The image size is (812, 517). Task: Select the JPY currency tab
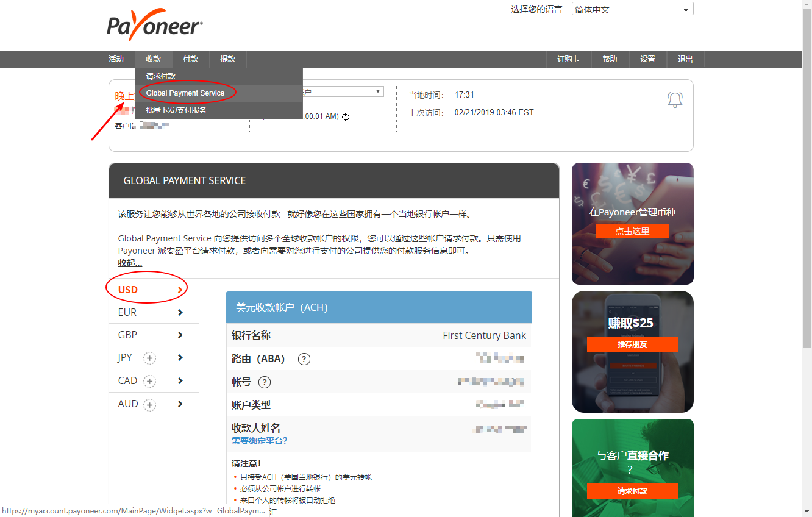pos(154,358)
